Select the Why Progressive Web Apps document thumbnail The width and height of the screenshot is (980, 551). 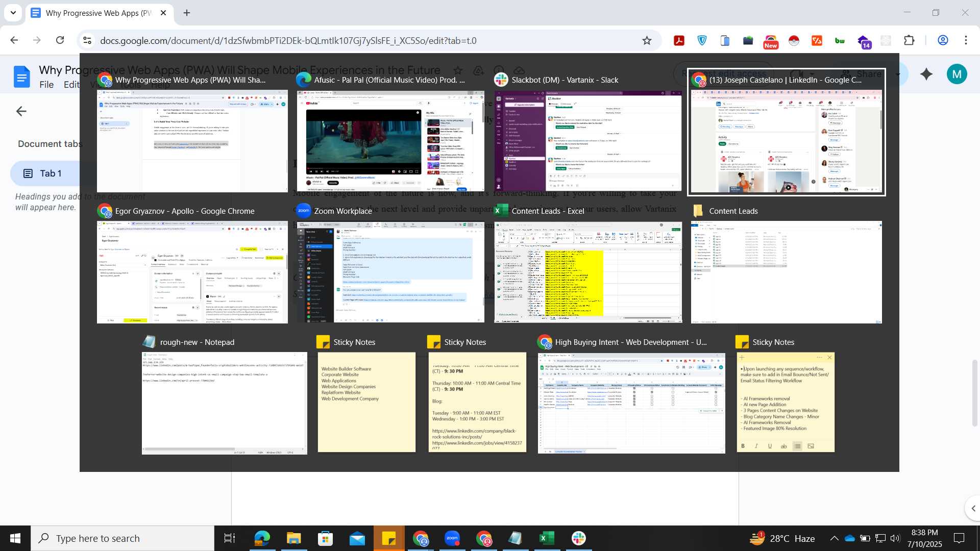coord(192,141)
